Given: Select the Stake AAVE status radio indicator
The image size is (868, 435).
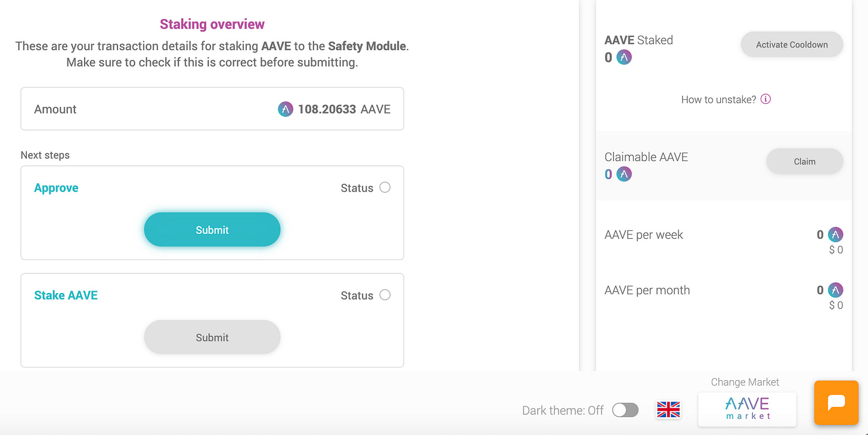Looking at the screenshot, I should (x=385, y=295).
